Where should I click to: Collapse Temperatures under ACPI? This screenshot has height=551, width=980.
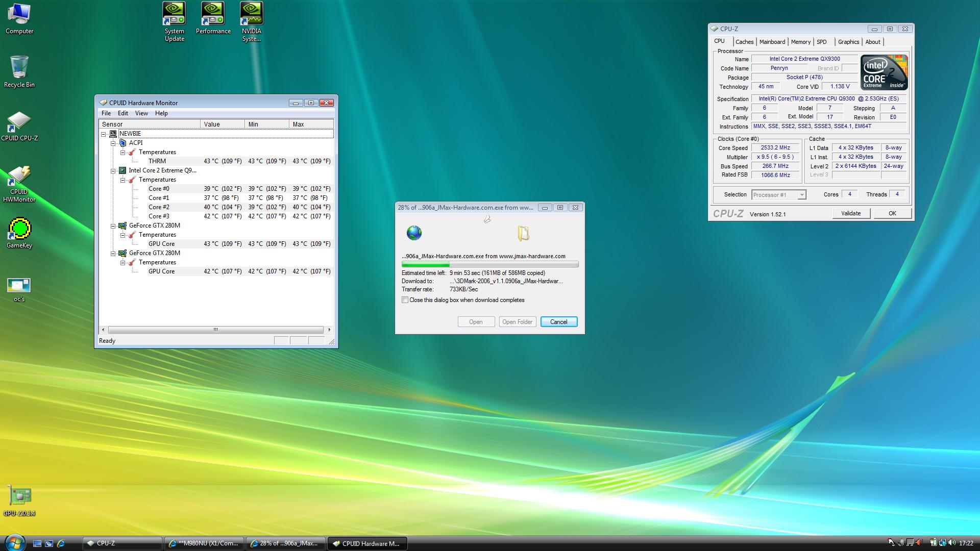[x=122, y=153]
